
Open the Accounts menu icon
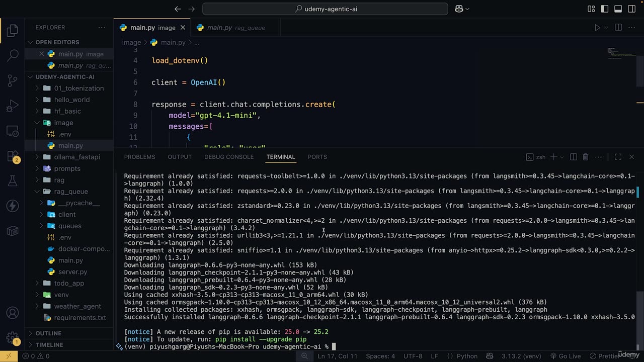[x=13, y=313]
